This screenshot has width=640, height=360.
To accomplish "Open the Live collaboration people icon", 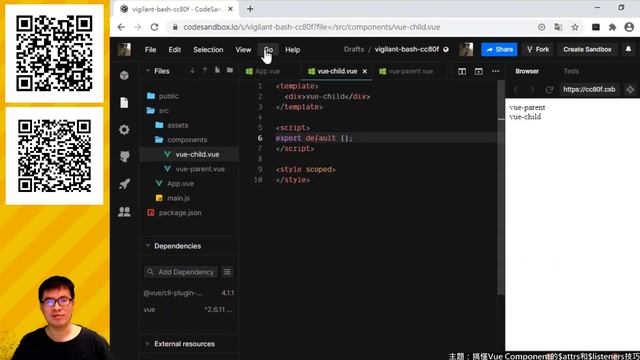I will tap(124, 211).
